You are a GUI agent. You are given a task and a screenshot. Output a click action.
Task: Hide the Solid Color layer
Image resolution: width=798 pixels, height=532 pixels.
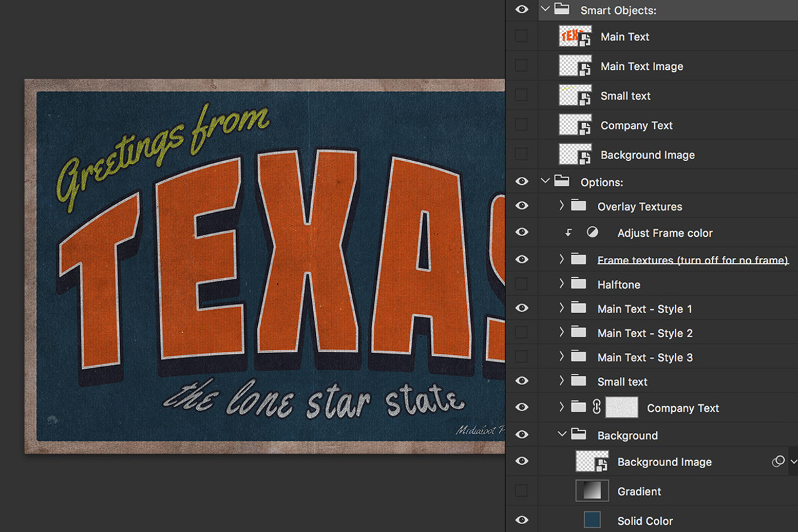click(x=521, y=520)
